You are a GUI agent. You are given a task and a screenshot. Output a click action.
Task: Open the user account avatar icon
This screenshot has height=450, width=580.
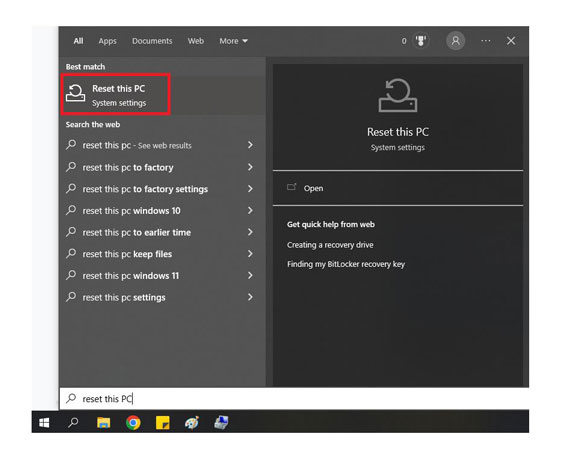pos(455,40)
